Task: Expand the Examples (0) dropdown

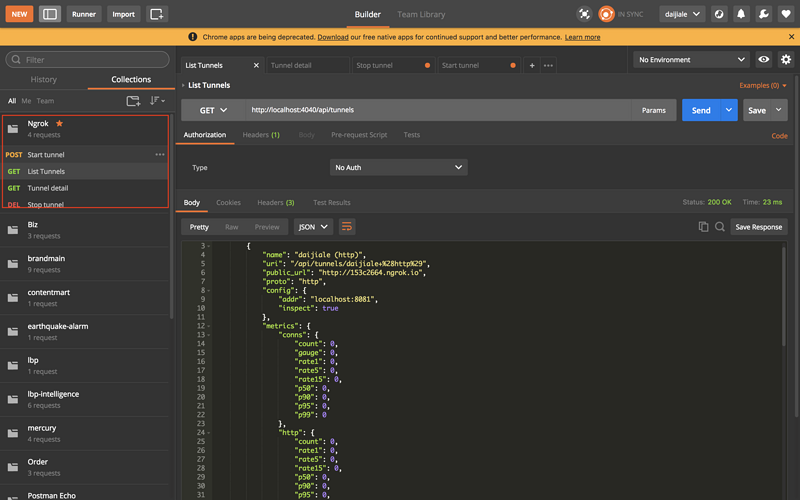Action: pos(763,85)
